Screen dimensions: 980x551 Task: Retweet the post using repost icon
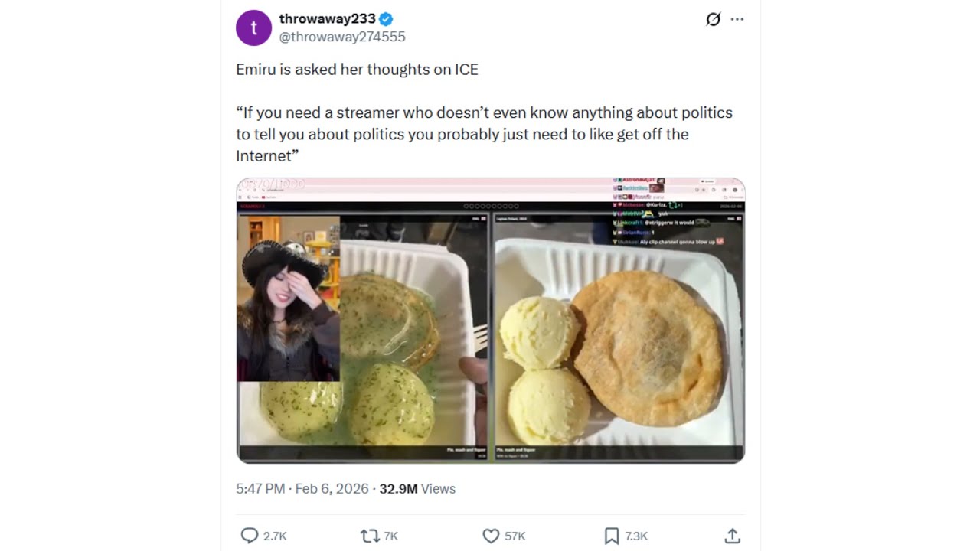coord(370,536)
